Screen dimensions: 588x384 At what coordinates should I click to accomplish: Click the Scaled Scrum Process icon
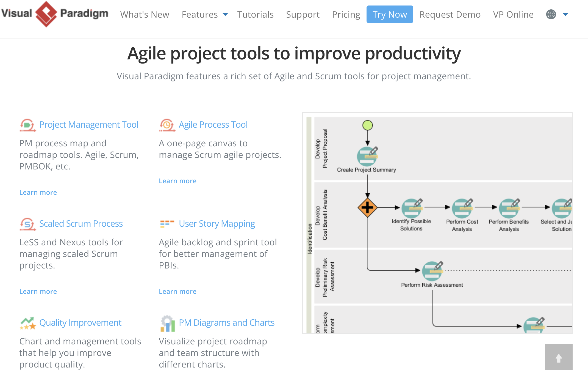[x=27, y=224]
